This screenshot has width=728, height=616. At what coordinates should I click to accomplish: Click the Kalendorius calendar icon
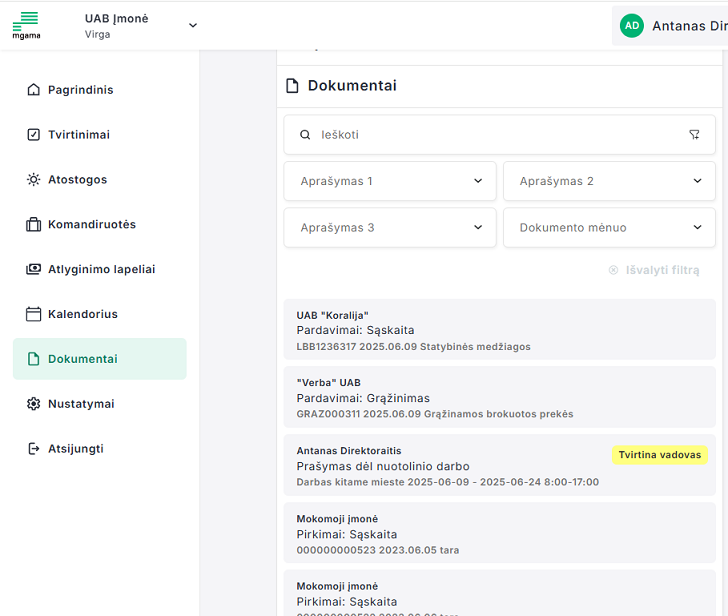click(x=33, y=314)
